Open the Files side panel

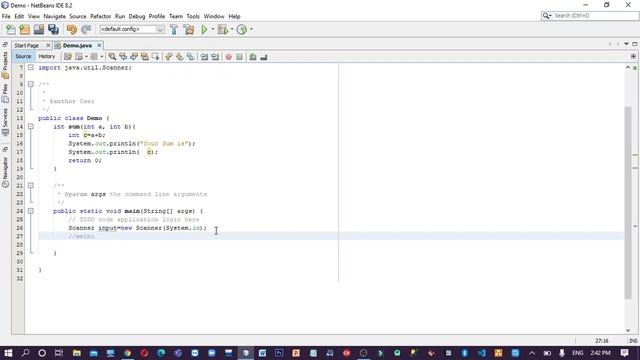pos(5,93)
